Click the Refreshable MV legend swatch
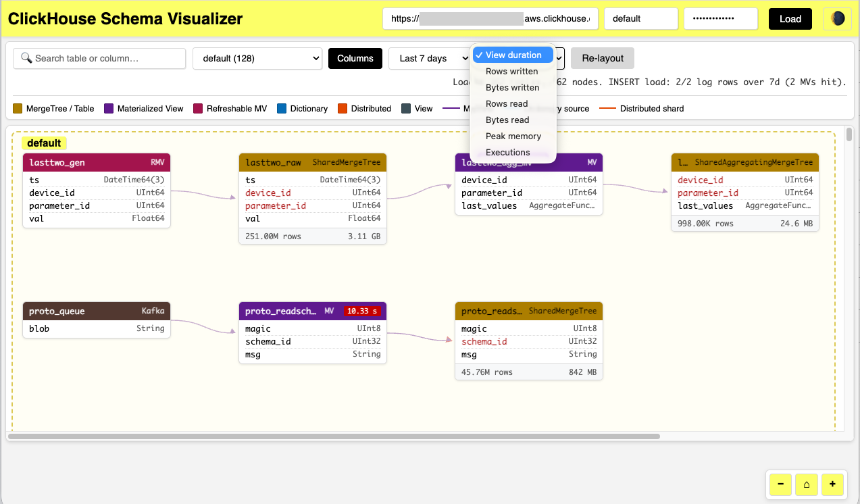This screenshot has width=860, height=504. [x=198, y=108]
